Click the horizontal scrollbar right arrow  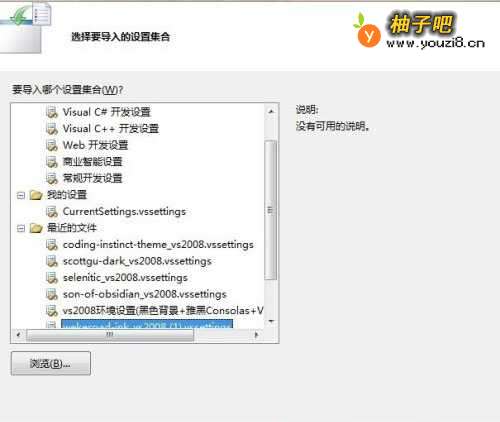[x=256, y=334]
